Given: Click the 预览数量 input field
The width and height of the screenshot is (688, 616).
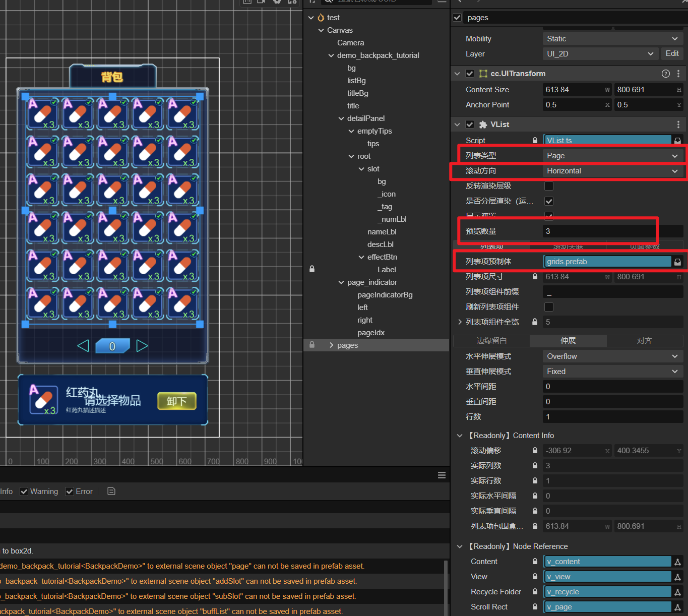Looking at the screenshot, I should point(613,231).
